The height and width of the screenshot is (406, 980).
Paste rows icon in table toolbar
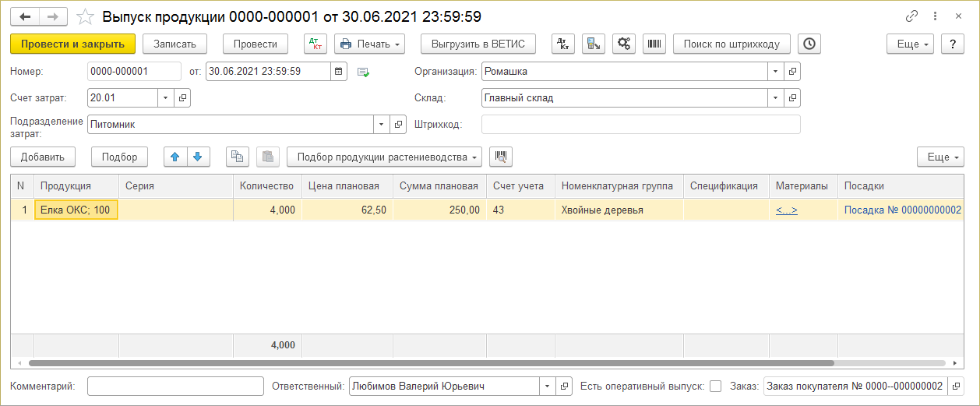(268, 157)
